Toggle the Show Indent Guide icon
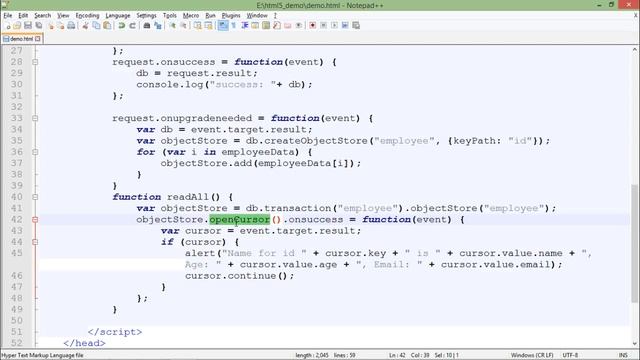Screen dimensions: 640x360 click(x=245, y=25)
